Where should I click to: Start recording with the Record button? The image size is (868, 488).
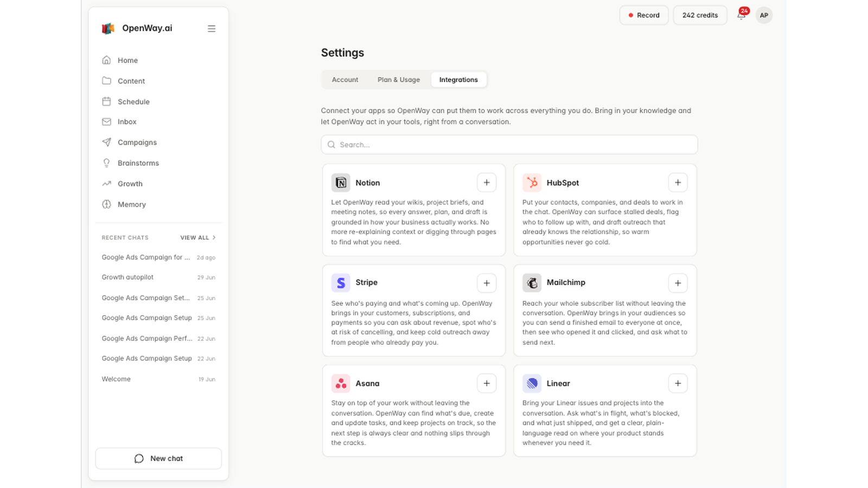pyautogui.click(x=644, y=15)
